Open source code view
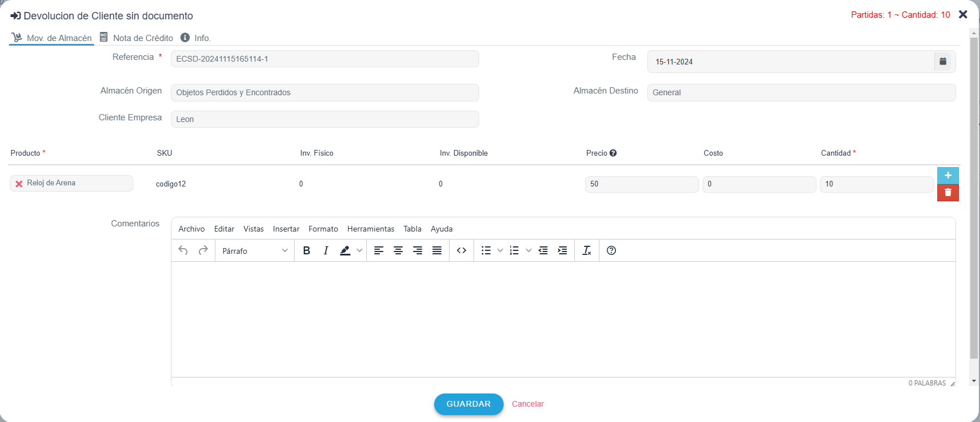980x422 pixels. tap(462, 250)
